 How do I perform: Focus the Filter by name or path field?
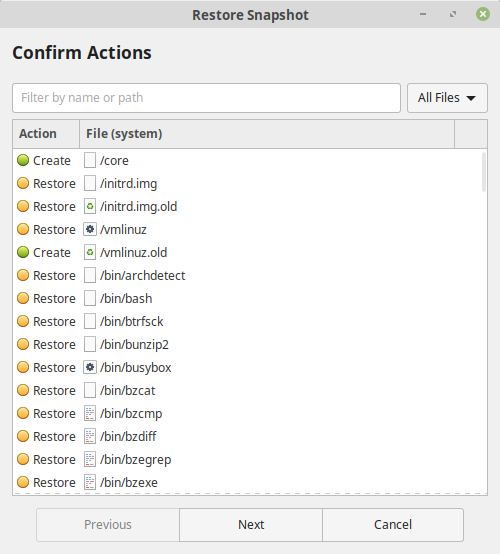pos(206,98)
